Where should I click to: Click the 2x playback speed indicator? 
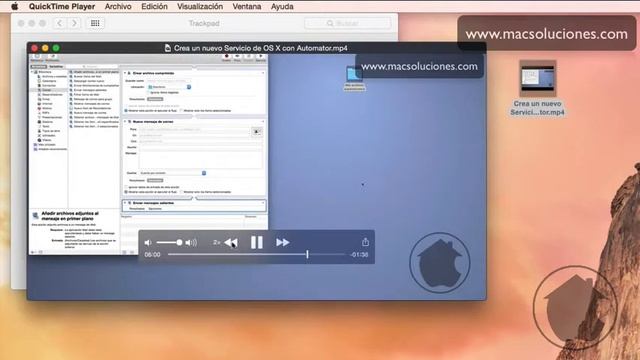216,242
